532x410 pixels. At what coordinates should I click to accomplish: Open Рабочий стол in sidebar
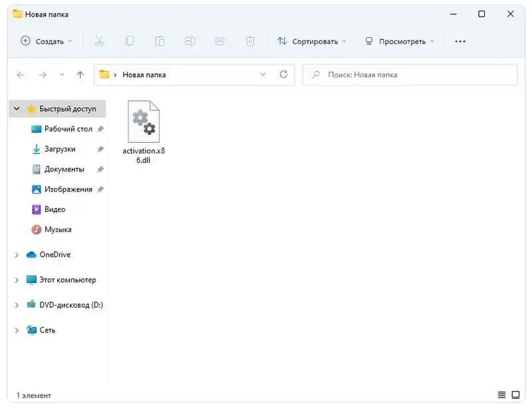[62, 129]
